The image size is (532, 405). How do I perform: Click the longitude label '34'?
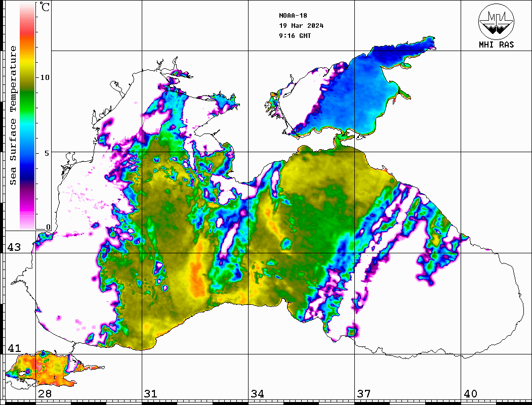[257, 393]
